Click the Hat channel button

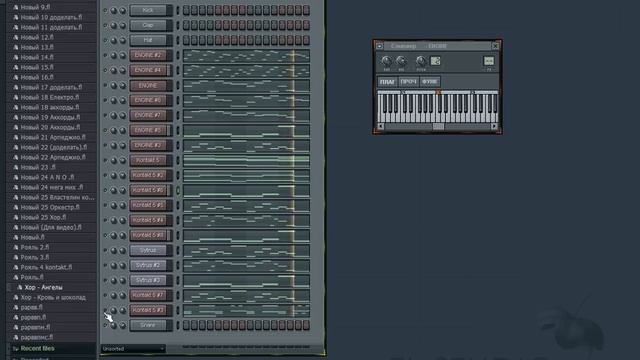pyautogui.click(x=148, y=40)
